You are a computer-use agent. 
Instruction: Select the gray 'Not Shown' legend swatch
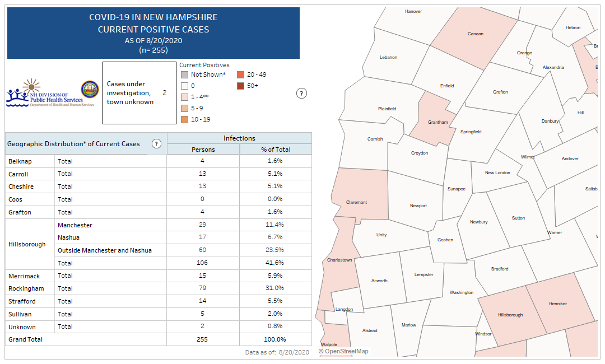tap(184, 74)
